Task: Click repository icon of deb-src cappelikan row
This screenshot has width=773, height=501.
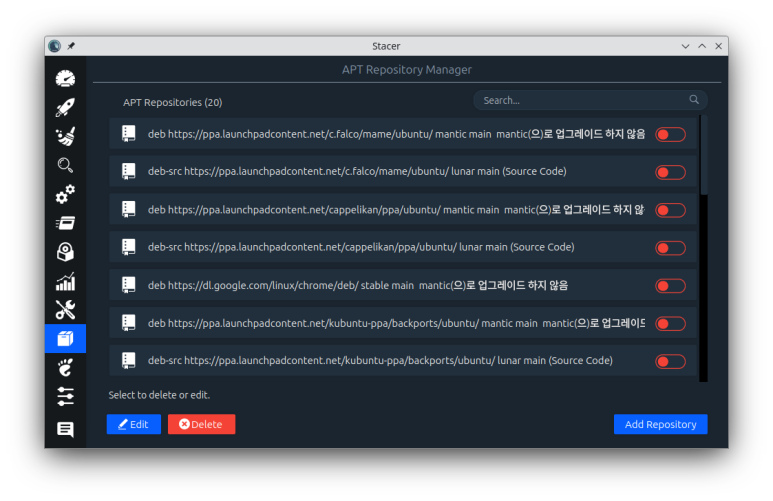Action: [129, 247]
